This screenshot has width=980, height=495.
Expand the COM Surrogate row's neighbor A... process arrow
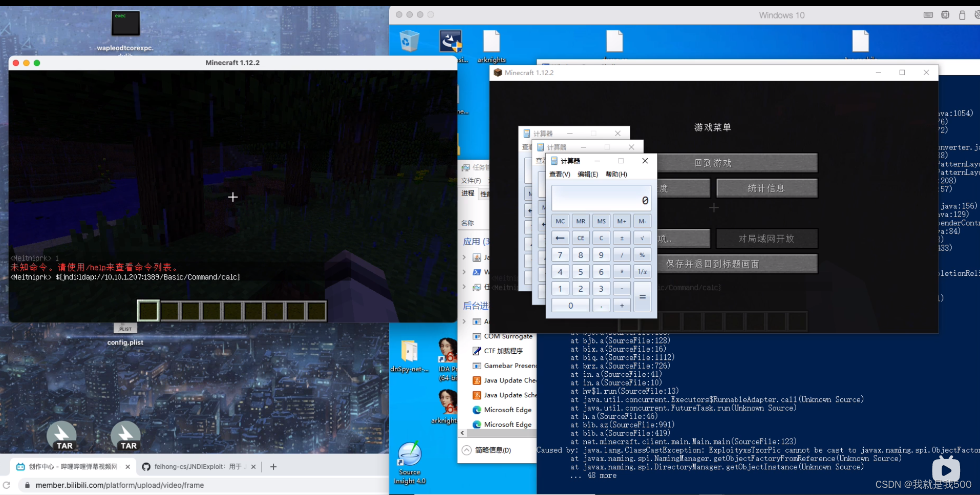(x=464, y=321)
